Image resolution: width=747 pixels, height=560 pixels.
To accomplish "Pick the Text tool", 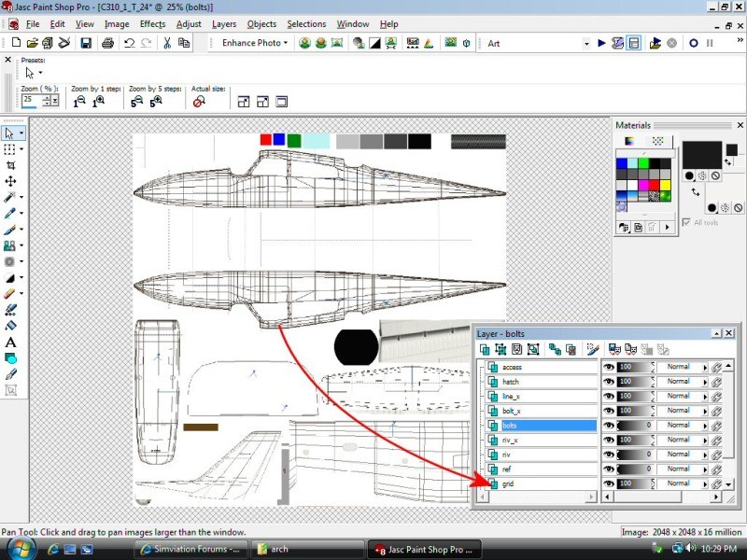I will 10,343.
